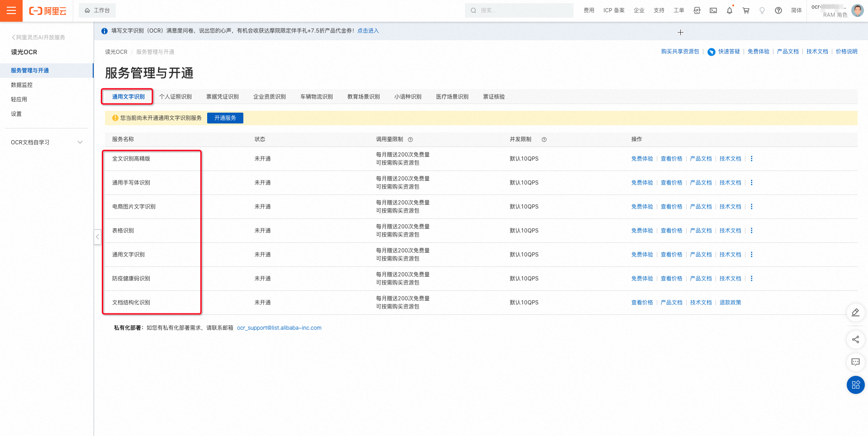Viewport: 868px width, 436px height.
Task: Open 购买共享资源包 link
Action: [680, 52]
